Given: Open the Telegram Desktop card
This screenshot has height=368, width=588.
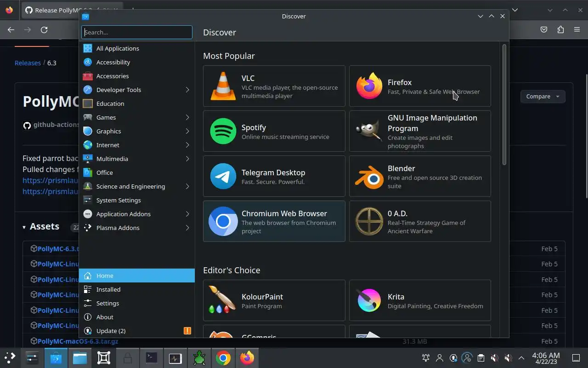Looking at the screenshot, I should tap(274, 176).
